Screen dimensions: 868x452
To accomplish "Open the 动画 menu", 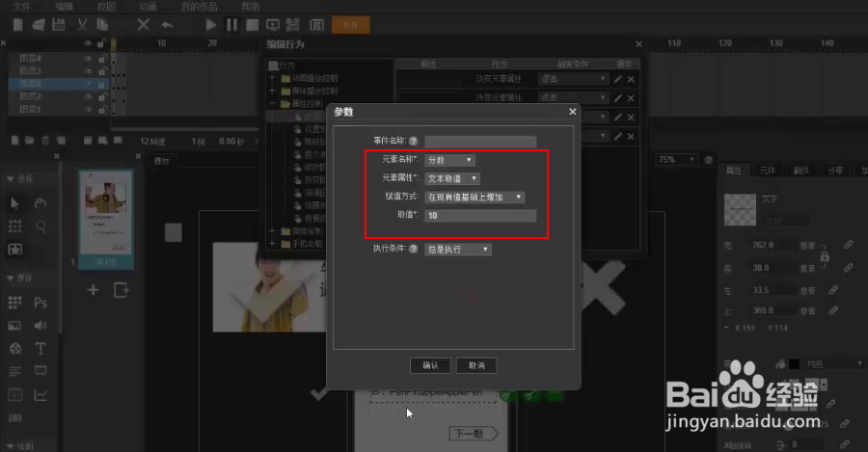I will (x=149, y=7).
